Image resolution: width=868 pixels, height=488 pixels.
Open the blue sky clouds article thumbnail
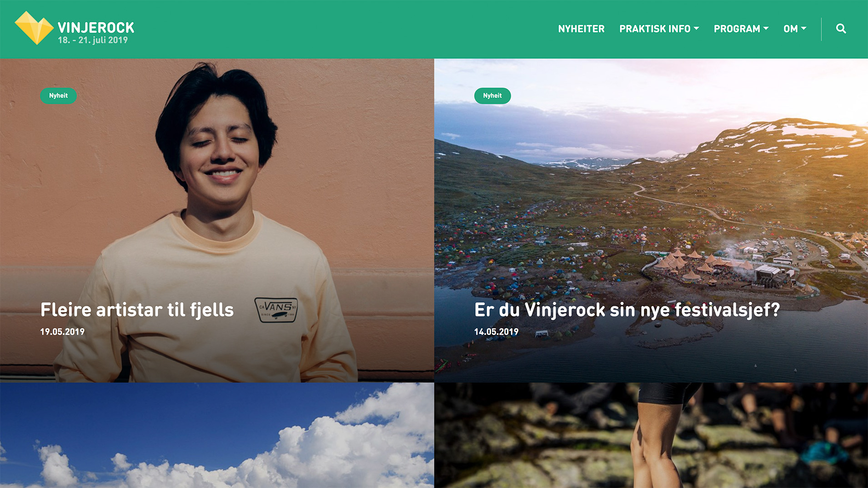click(217, 435)
